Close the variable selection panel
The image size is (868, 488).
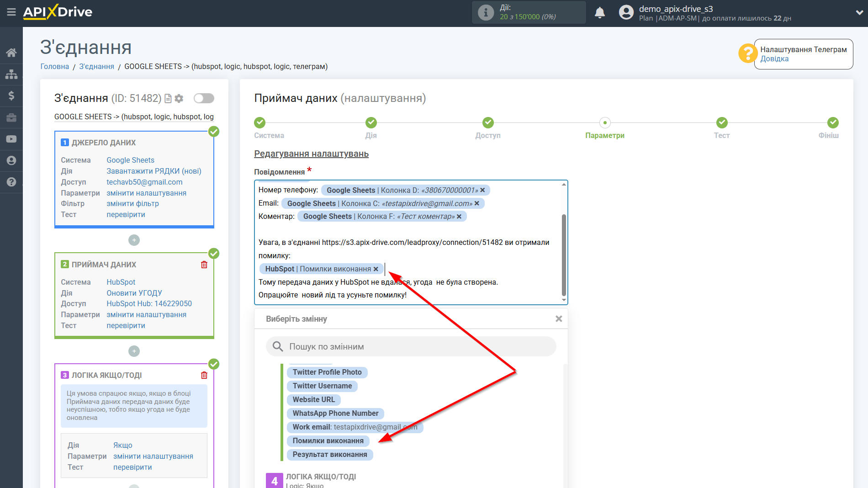[x=559, y=319]
